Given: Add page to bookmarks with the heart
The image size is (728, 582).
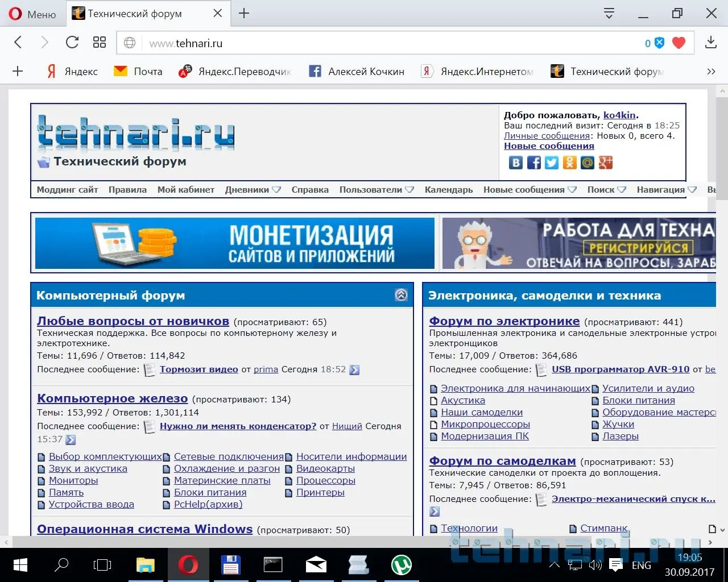Looking at the screenshot, I should (x=679, y=43).
